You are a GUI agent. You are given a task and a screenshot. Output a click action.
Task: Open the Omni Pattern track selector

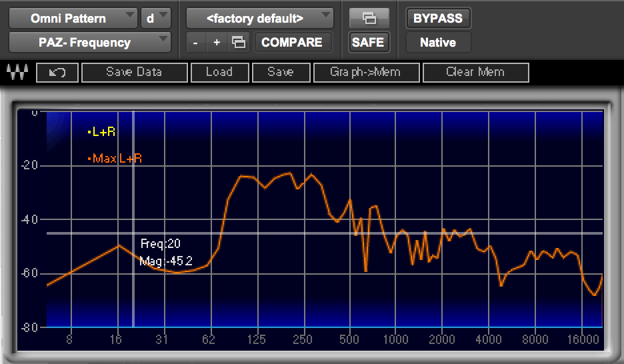[x=72, y=19]
